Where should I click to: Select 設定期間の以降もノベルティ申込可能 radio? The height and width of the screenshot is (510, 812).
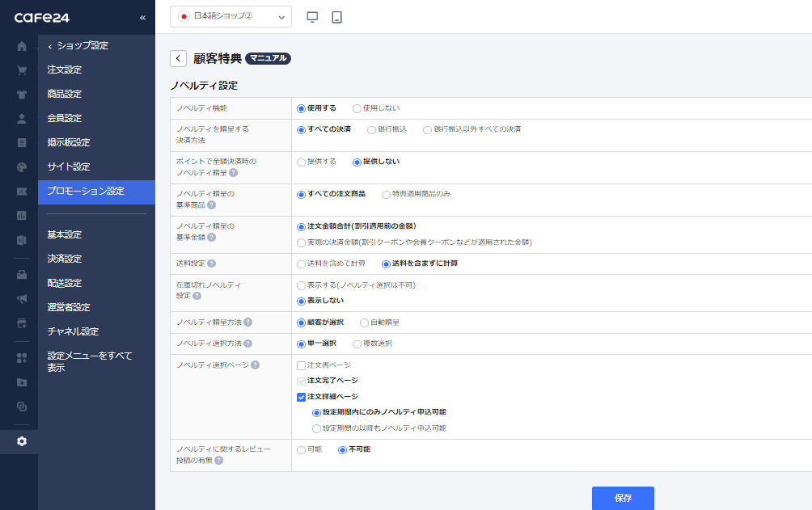(x=316, y=428)
